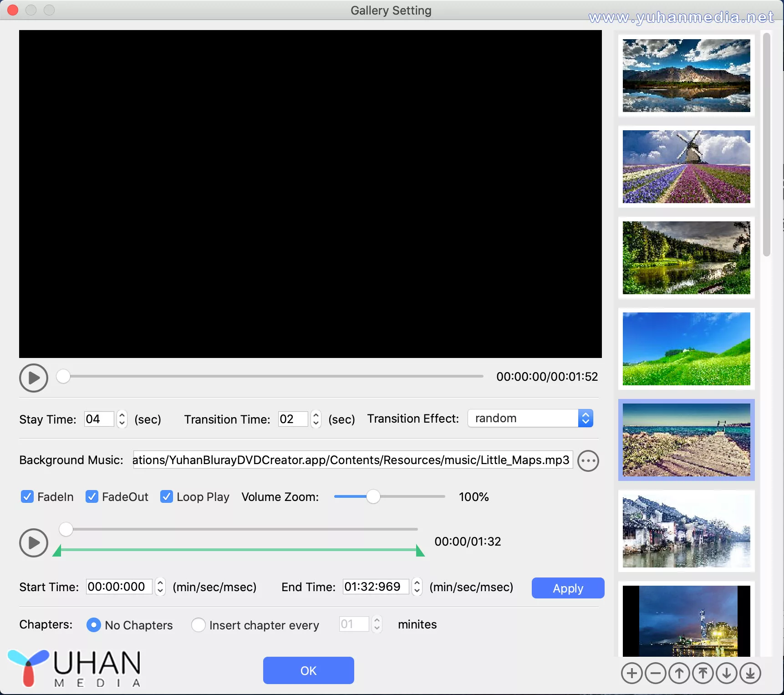
Task: Move selected image up with the up-arrow icon
Action: (x=679, y=673)
